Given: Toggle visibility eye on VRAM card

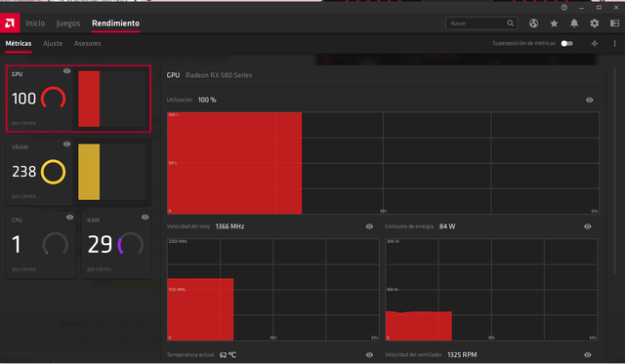Looking at the screenshot, I should click(67, 144).
